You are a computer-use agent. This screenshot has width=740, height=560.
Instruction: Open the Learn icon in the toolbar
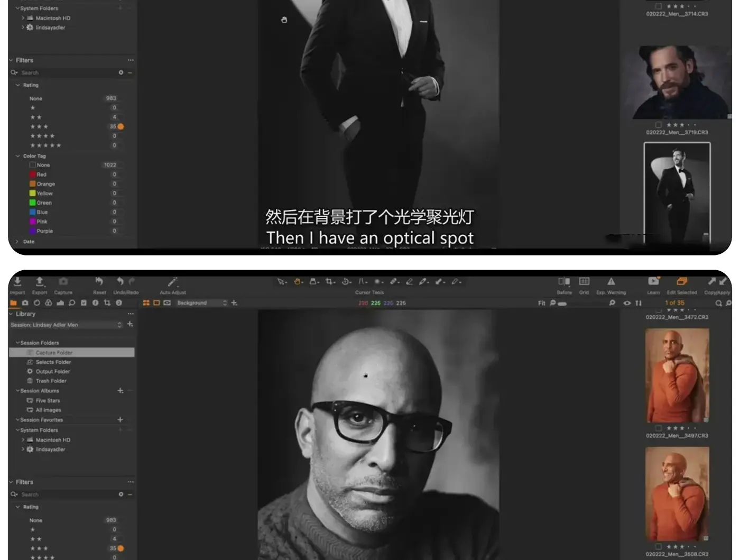654,281
